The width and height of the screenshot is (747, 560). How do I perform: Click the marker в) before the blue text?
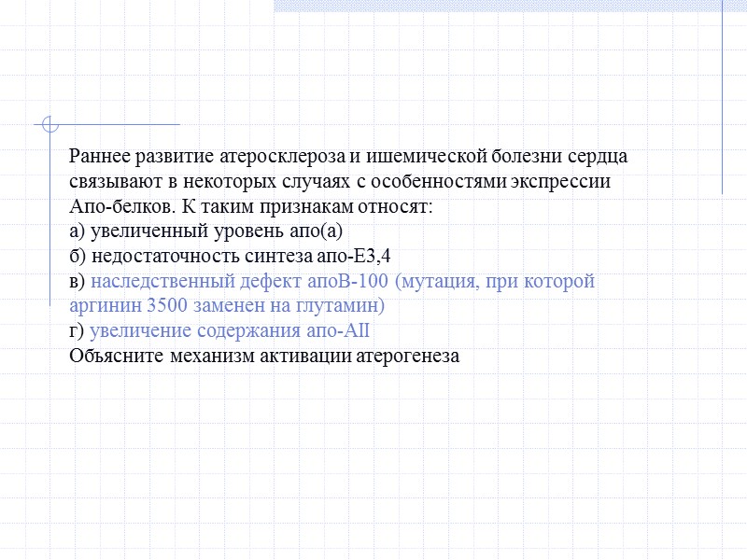tap(76, 279)
